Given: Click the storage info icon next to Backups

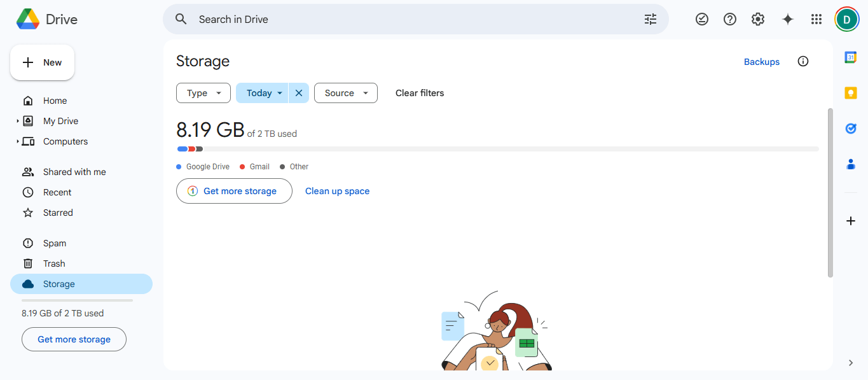Looking at the screenshot, I should click(803, 61).
